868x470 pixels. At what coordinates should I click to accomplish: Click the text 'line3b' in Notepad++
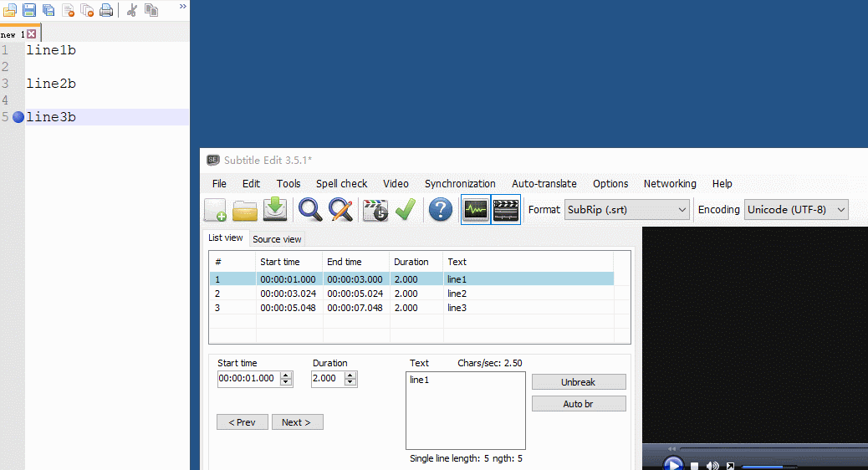[51, 117]
